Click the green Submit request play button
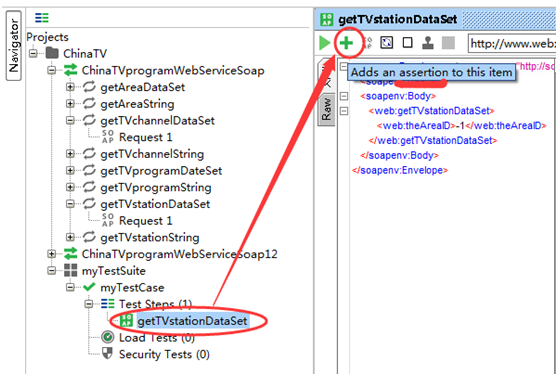The width and height of the screenshot is (558, 376). [324, 43]
